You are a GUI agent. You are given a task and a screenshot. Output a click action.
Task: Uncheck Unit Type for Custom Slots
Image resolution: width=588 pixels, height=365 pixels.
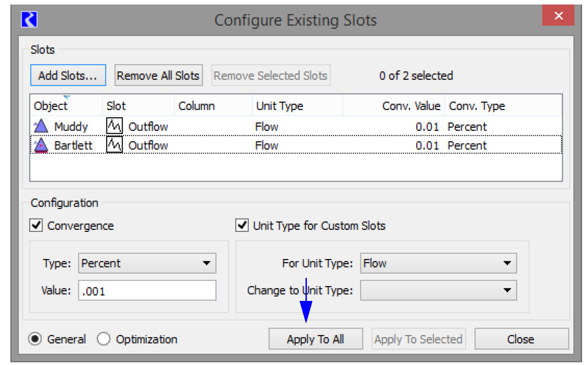(242, 226)
